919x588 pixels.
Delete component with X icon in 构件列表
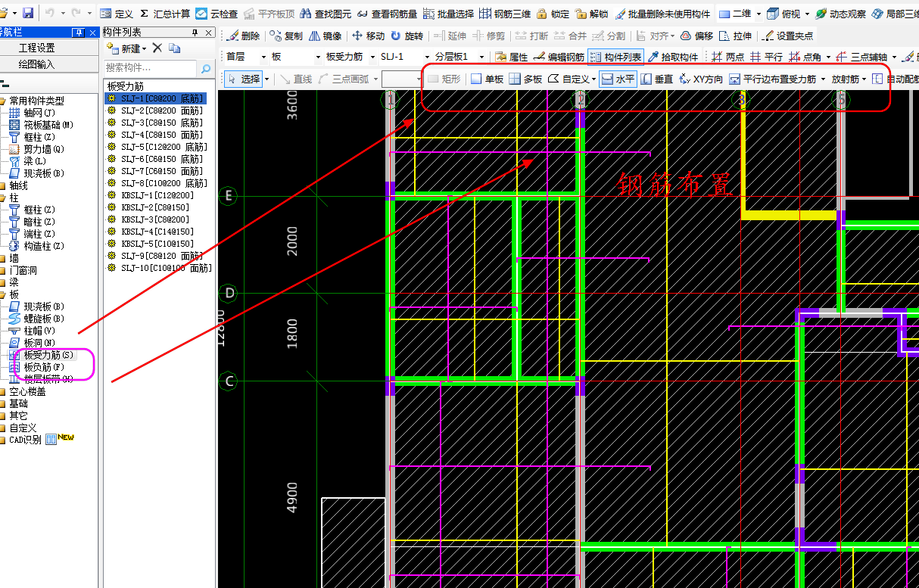click(157, 48)
